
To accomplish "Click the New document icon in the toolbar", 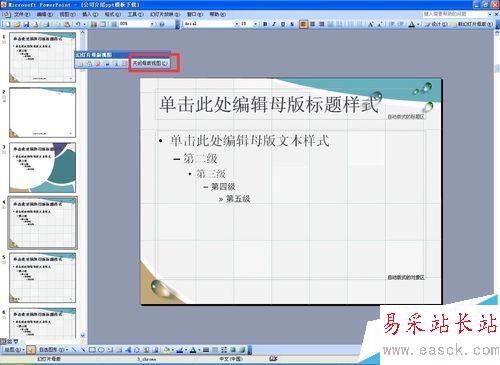I will (x=7, y=24).
